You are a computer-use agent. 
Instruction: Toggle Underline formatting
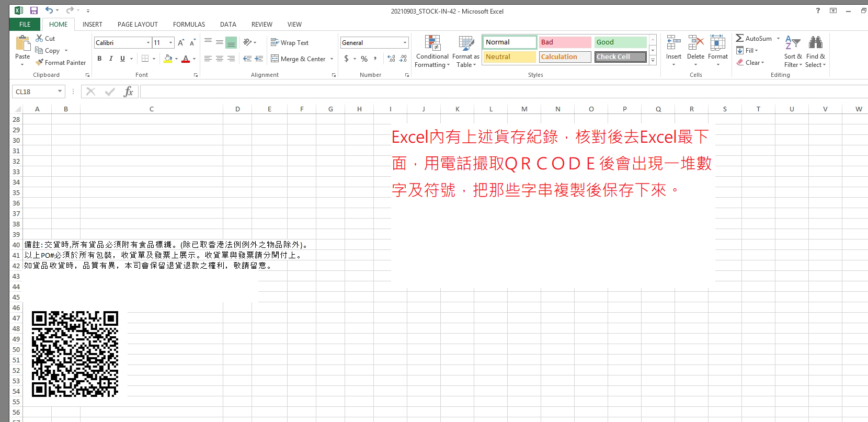click(x=122, y=59)
